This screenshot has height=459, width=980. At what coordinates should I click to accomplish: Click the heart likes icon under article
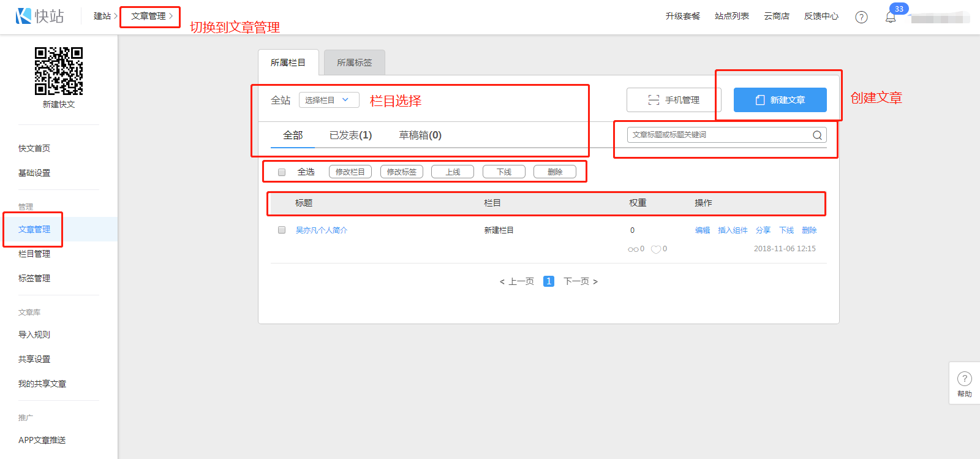click(x=656, y=249)
